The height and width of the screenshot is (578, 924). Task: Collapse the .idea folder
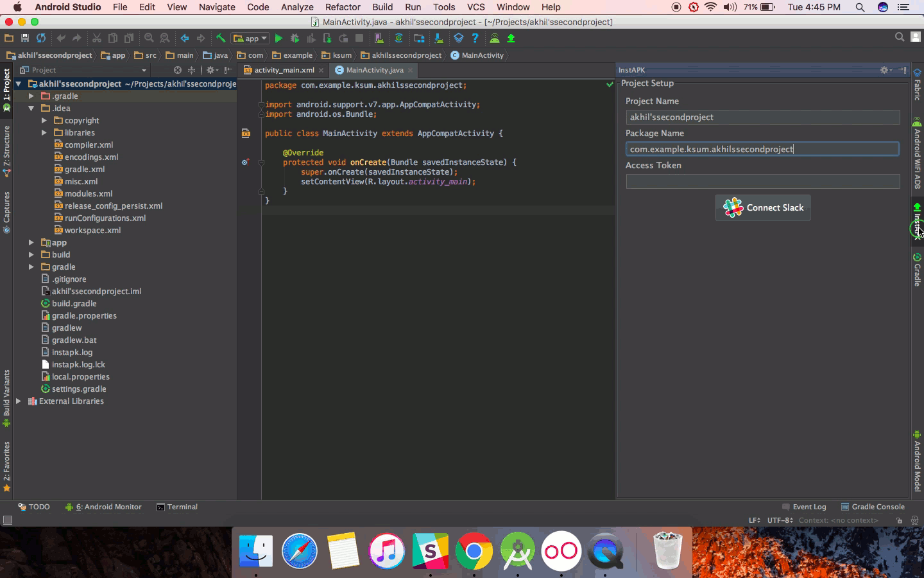pyautogui.click(x=31, y=109)
